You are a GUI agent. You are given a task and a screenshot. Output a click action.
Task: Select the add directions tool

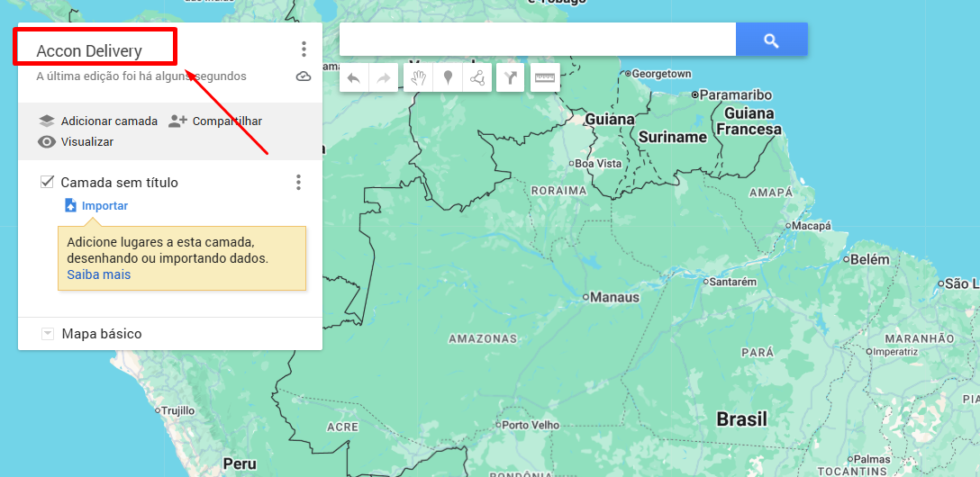click(x=510, y=77)
